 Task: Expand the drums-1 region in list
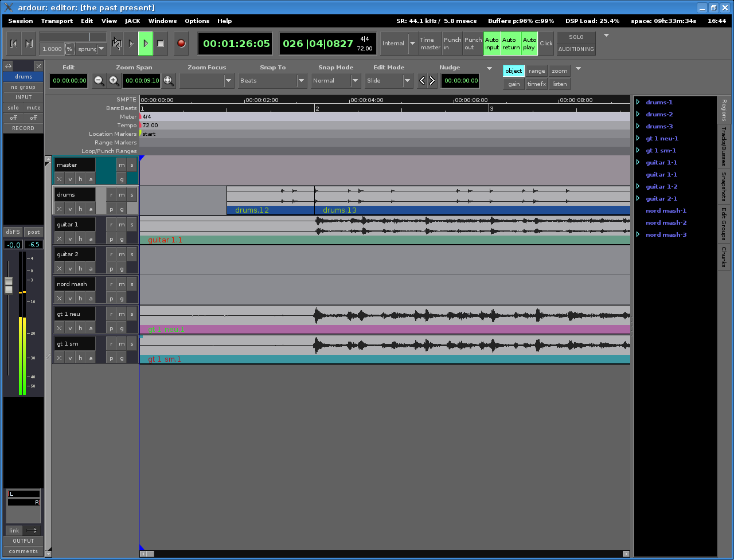tap(638, 103)
